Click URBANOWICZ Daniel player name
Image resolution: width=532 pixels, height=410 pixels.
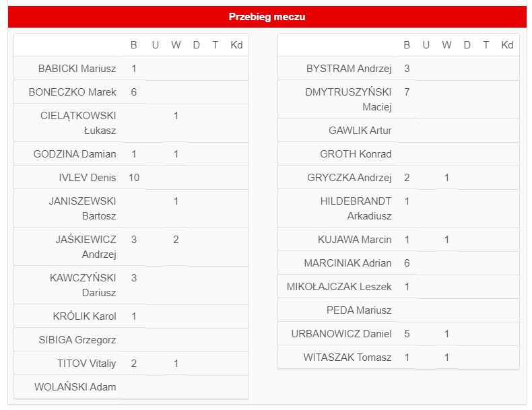click(341, 334)
